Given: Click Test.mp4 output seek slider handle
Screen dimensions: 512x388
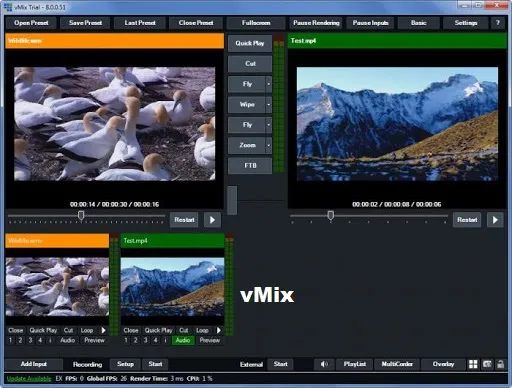Looking at the screenshot, I should tap(331, 216).
